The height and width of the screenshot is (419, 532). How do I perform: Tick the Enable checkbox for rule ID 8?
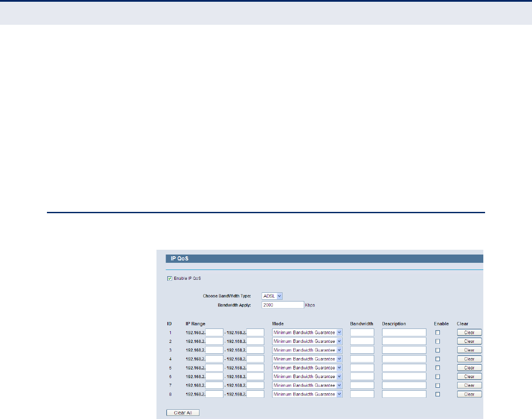coord(438,394)
